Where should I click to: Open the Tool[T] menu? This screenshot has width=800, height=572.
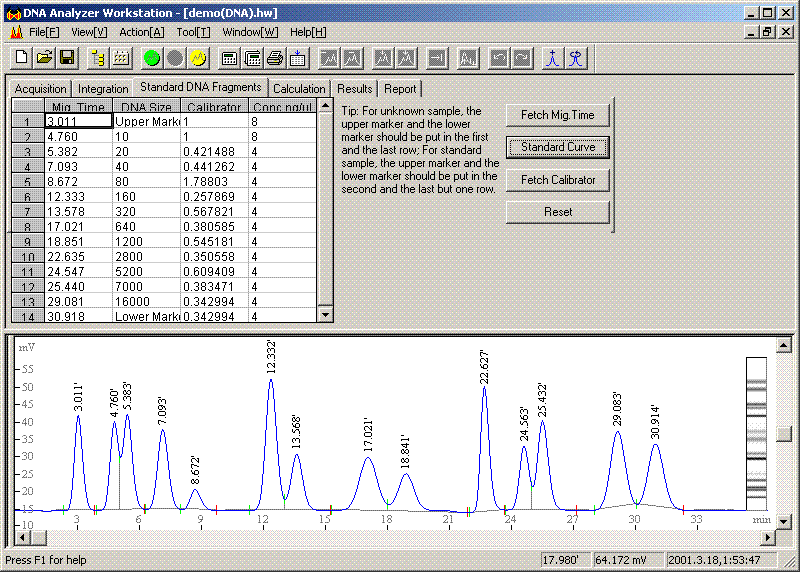click(193, 32)
